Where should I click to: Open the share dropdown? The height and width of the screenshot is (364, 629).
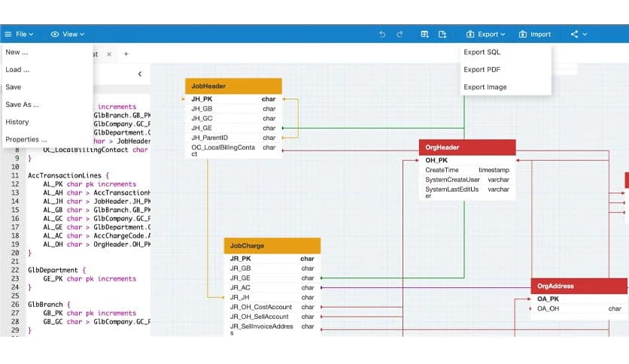(579, 35)
